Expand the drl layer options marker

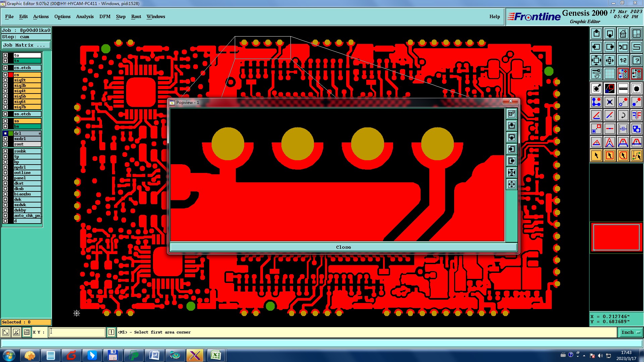pyautogui.click(x=40, y=133)
